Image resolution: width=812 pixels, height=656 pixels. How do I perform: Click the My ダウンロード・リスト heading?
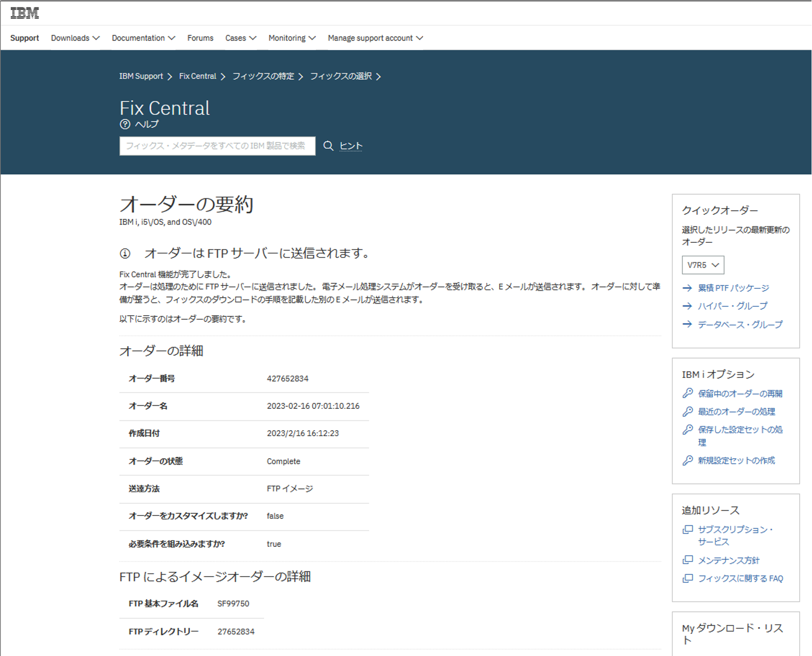(x=733, y=634)
